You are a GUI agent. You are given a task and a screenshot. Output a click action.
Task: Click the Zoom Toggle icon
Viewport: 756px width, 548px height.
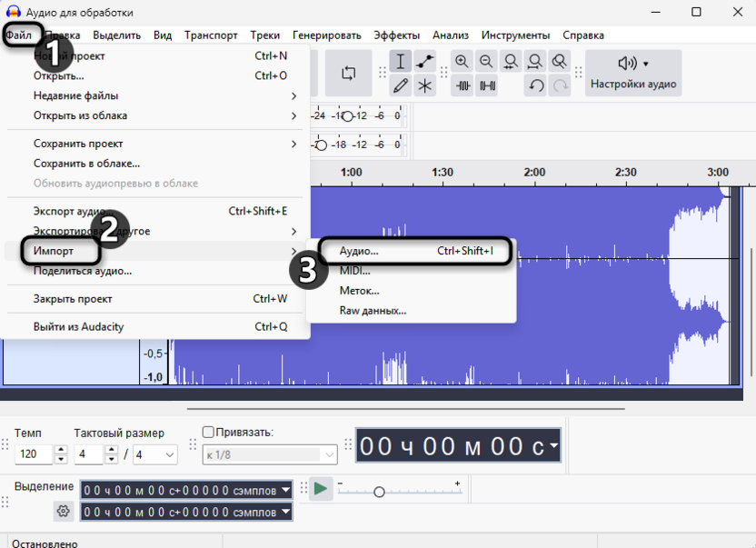click(560, 61)
